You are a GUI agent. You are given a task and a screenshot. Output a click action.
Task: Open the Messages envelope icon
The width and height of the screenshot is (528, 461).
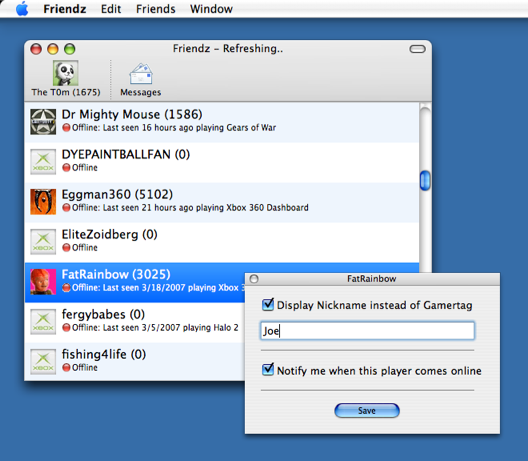point(141,74)
